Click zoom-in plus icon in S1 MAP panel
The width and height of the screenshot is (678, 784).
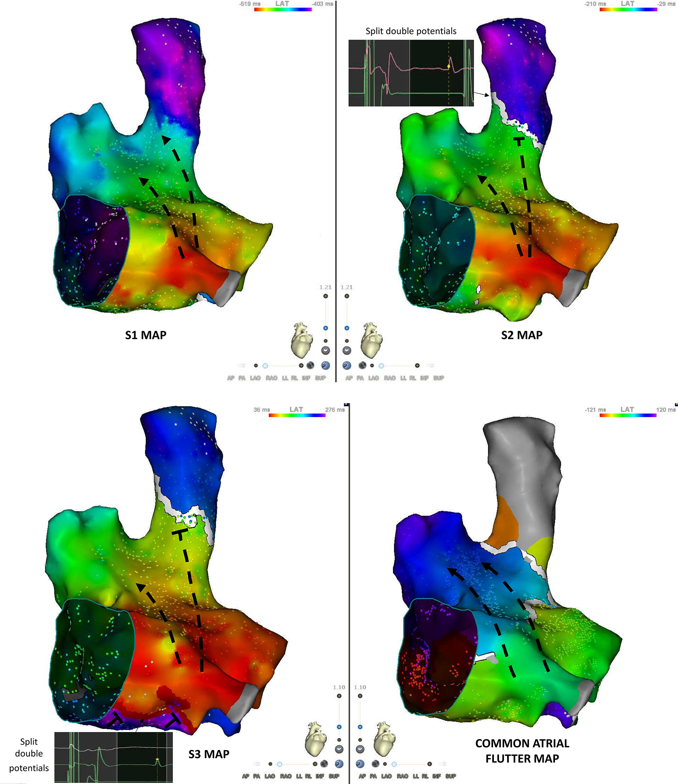point(326,296)
